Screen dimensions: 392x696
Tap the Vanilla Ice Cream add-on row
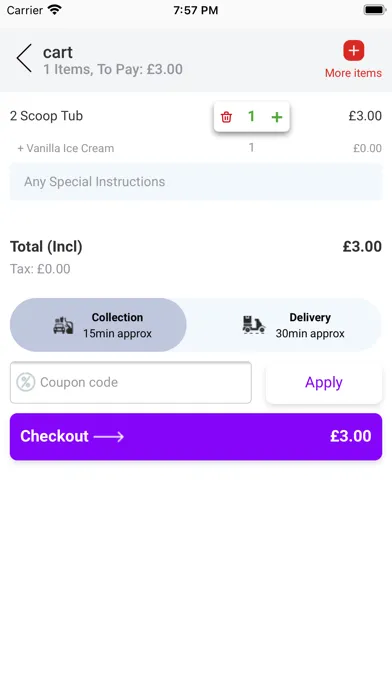(196, 148)
